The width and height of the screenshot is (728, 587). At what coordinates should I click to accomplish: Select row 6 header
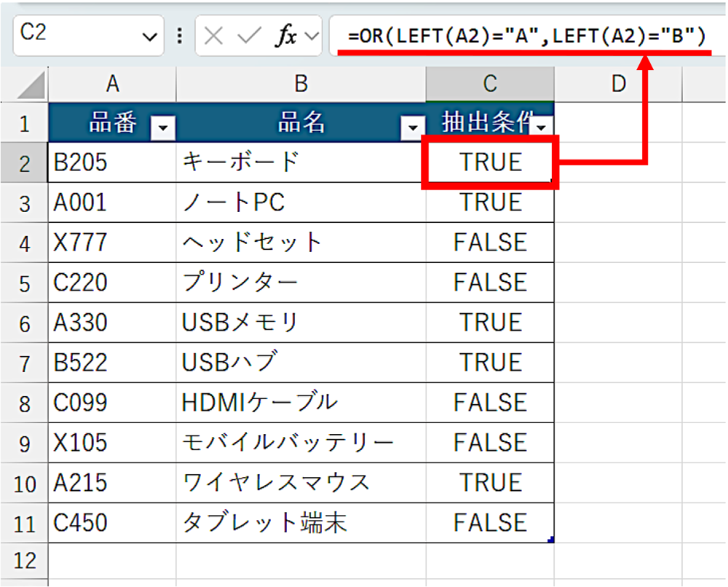pyautogui.click(x=24, y=323)
